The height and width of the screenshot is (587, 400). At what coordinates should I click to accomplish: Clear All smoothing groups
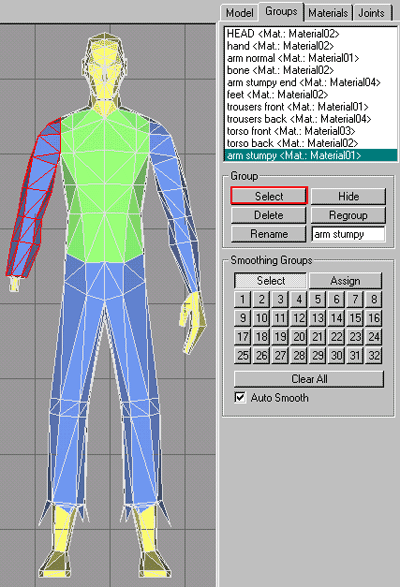point(309,379)
